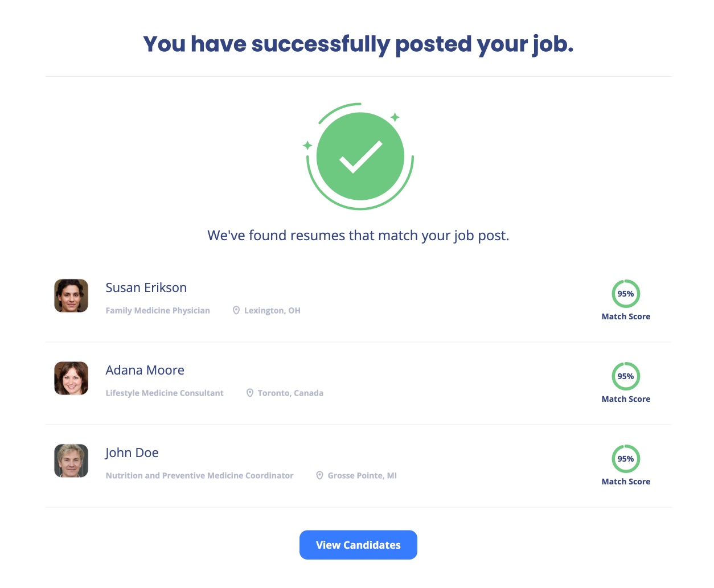Click the green checkmark success icon
The width and height of the screenshot is (714, 588).
pyautogui.click(x=359, y=156)
